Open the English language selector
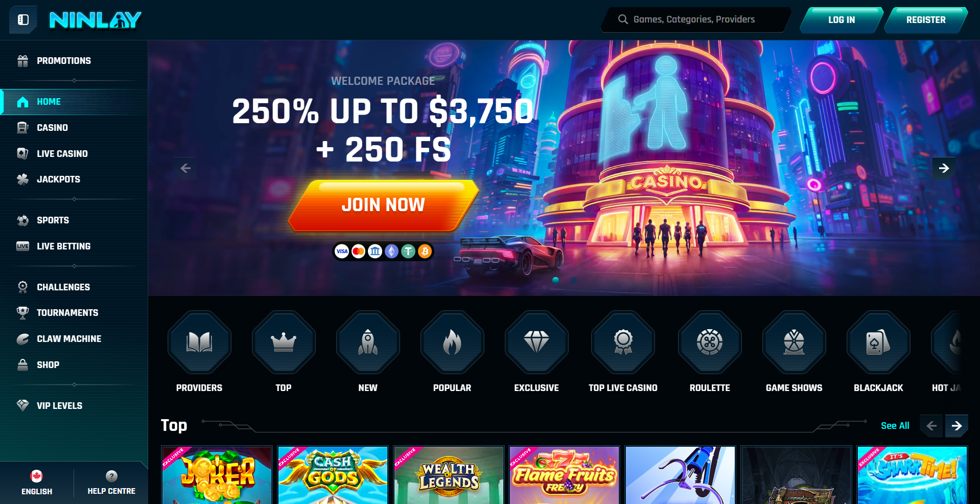The width and height of the screenshot is (980, 504). click(37, 483)
